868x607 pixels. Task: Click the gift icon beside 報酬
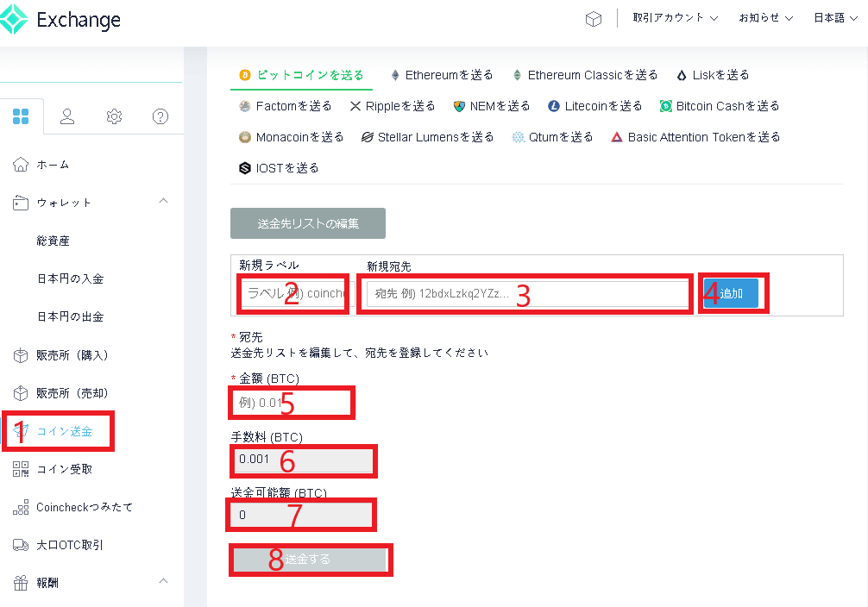[x=21, y=583]
